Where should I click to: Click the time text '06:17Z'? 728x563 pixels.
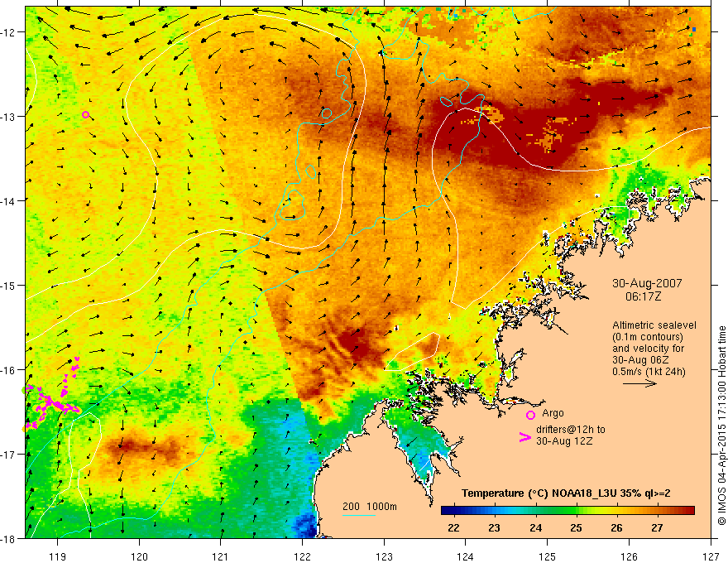pyautogui.click(x=643, y=296)
